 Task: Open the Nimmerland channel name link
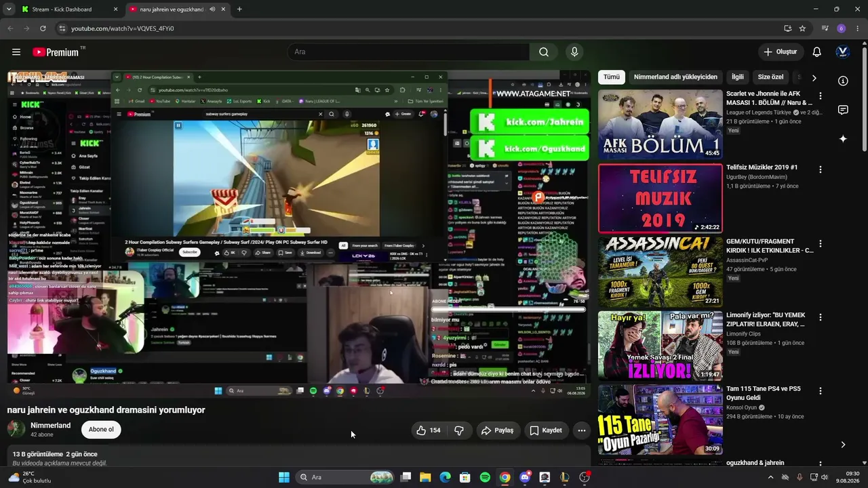click(x=51, y=425)
